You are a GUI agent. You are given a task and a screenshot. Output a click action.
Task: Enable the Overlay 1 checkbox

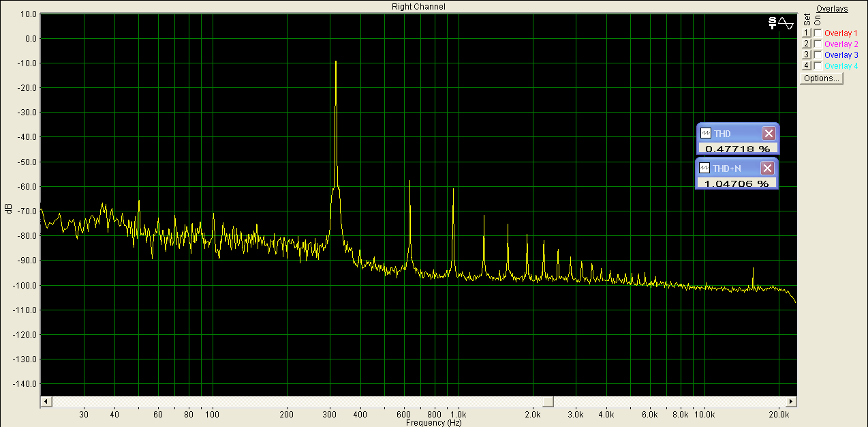coord(818,33)
